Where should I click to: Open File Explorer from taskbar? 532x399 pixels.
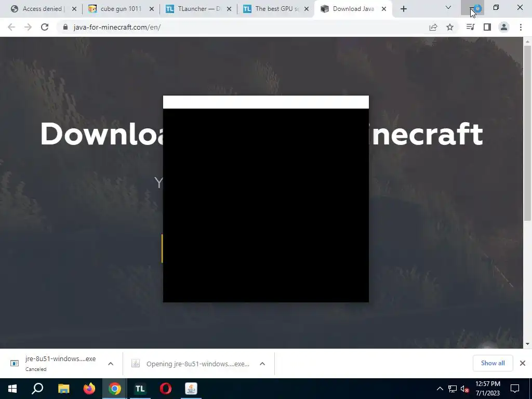point(63,389)
